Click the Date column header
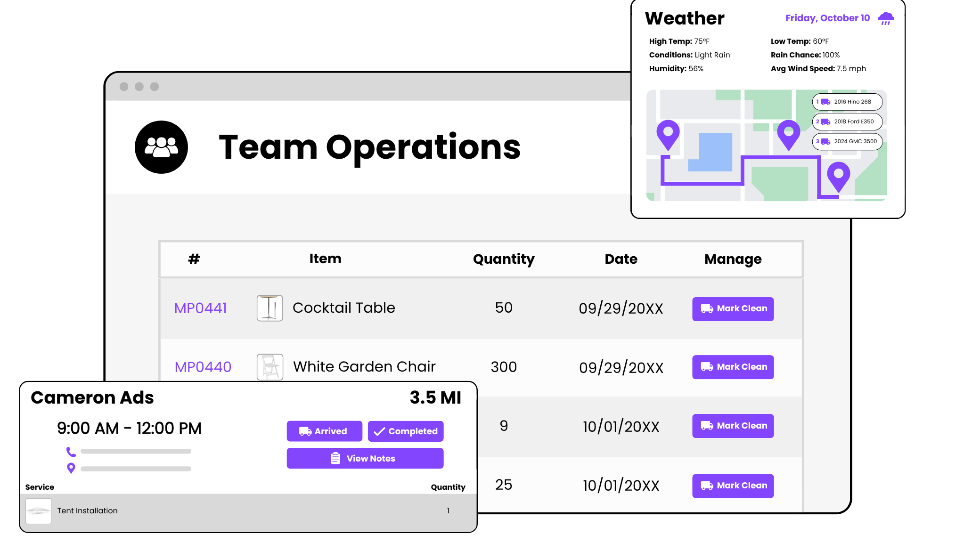 (x=621, y=259)
